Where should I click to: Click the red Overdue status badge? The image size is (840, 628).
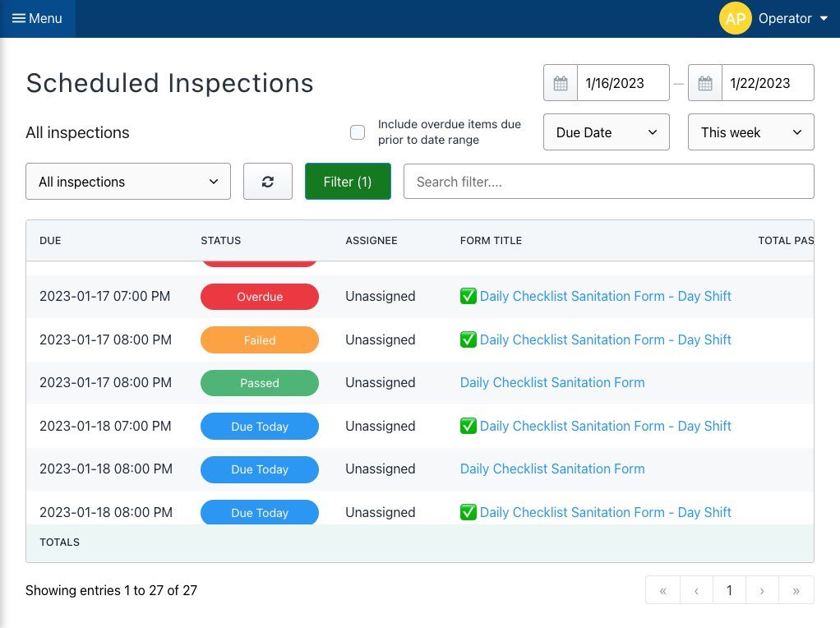260,296
